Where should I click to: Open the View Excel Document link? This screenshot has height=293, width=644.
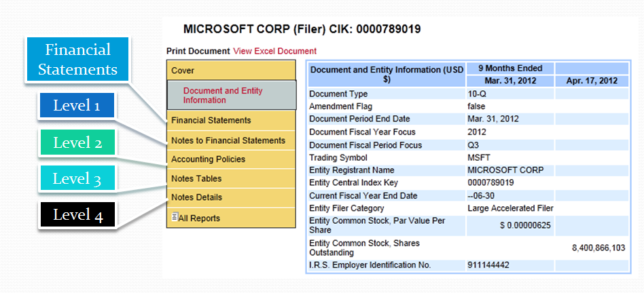274,51
